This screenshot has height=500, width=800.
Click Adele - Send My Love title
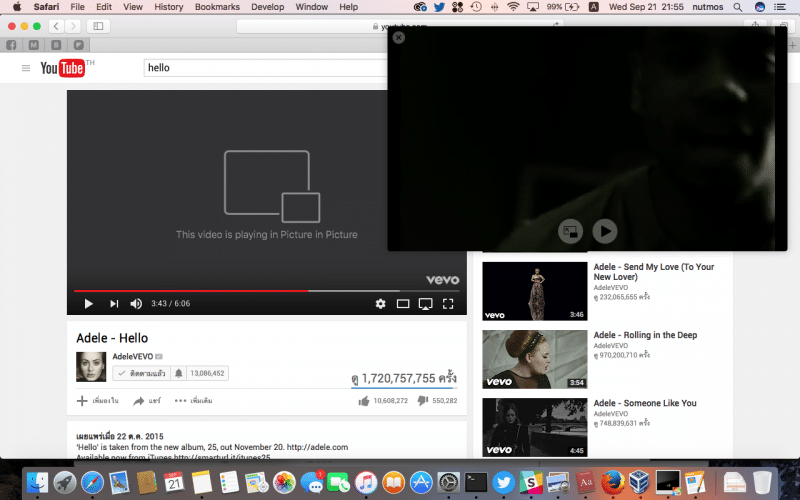click(x=654, y=272)
